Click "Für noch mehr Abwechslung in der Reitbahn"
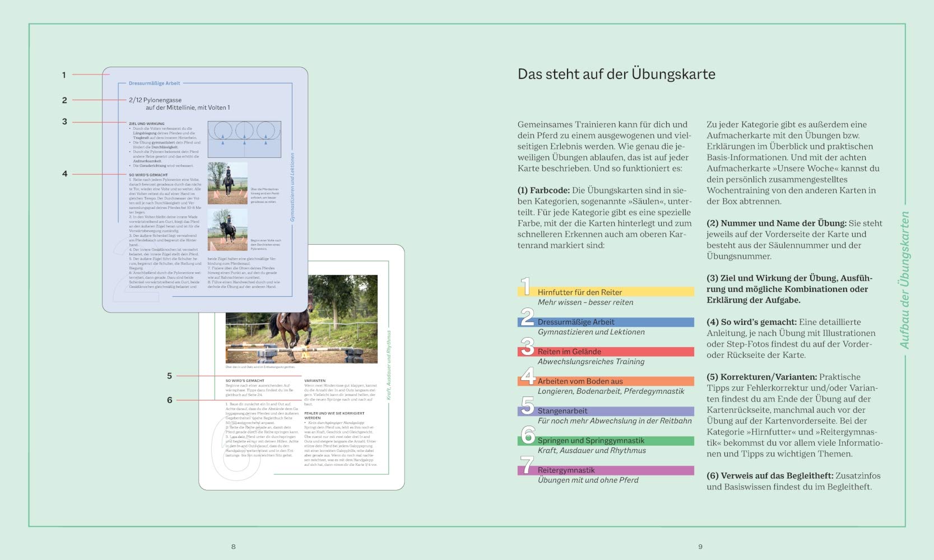934x560 pixels. click(x=615, y=421)
